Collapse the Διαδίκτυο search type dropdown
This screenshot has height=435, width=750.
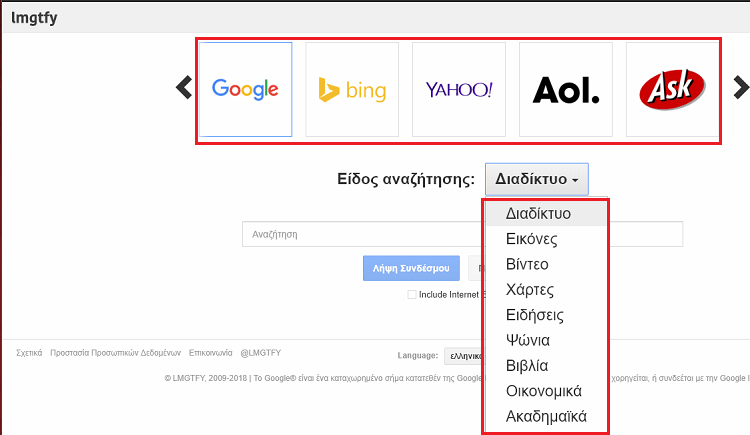(x=537, y=179)
